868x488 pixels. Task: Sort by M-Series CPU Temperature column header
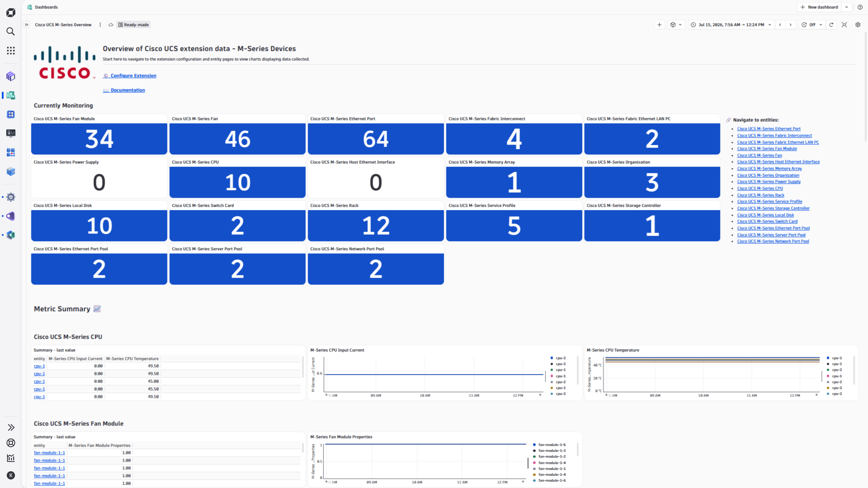coord(132,359)
